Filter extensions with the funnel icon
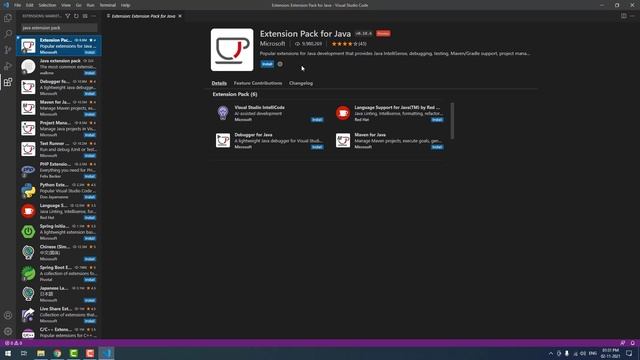Viewport: 640px width, 360px height. pyautogui.click(x=68, y=16)
